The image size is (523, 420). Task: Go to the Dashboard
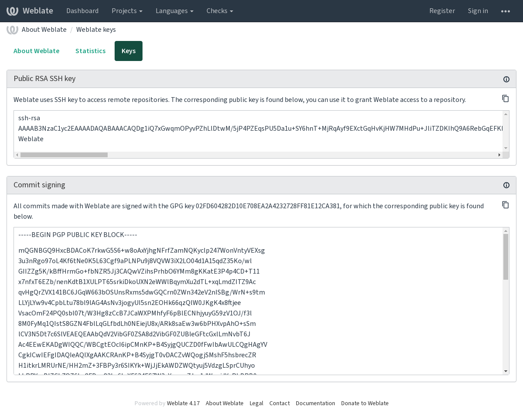82,11
